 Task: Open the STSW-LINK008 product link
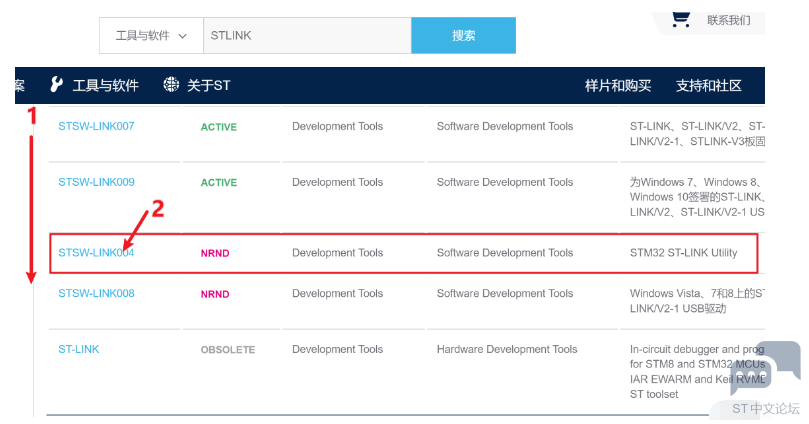point(96,293)
